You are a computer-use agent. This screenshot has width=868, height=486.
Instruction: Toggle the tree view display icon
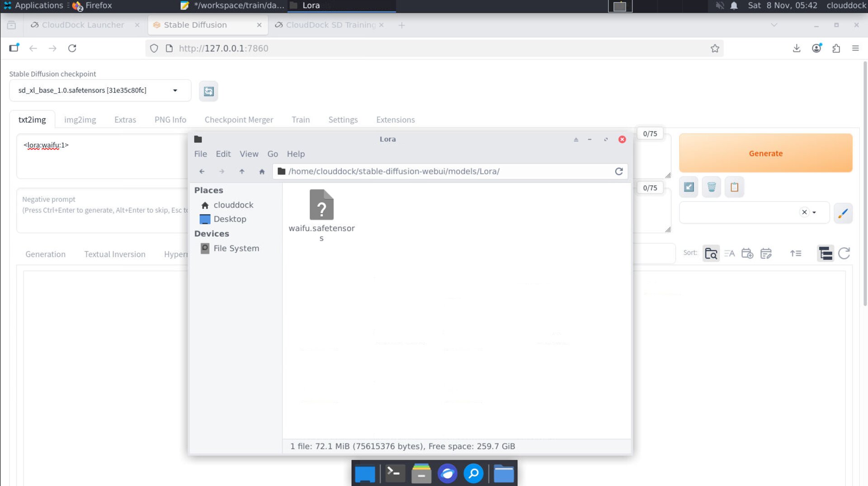(825, 254)
